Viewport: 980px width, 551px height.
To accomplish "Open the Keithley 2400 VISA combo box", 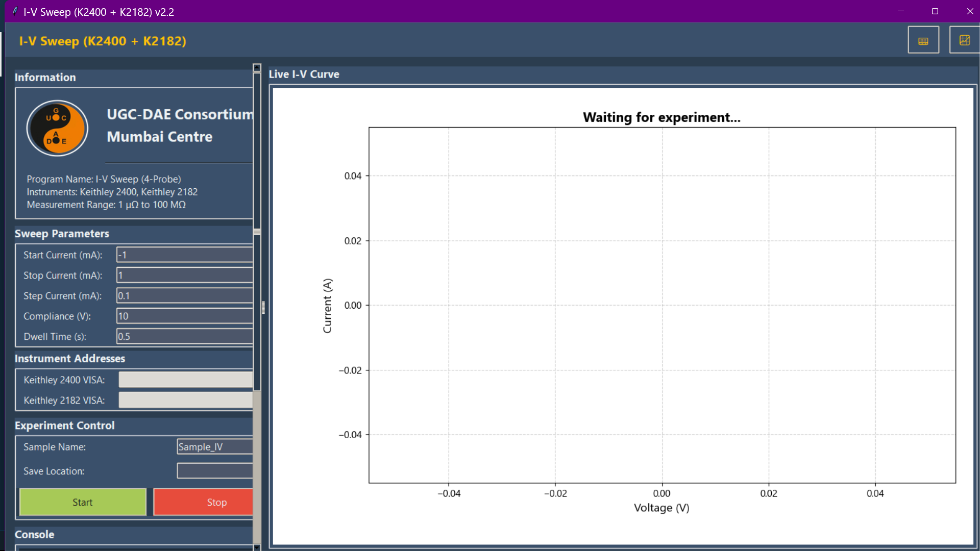I will (x=185, y=380).
